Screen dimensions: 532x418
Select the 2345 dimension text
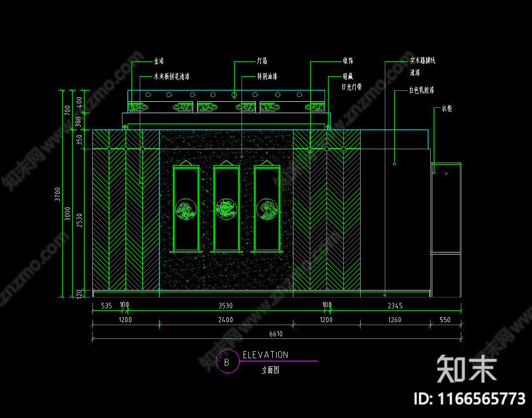pos(395,306)
